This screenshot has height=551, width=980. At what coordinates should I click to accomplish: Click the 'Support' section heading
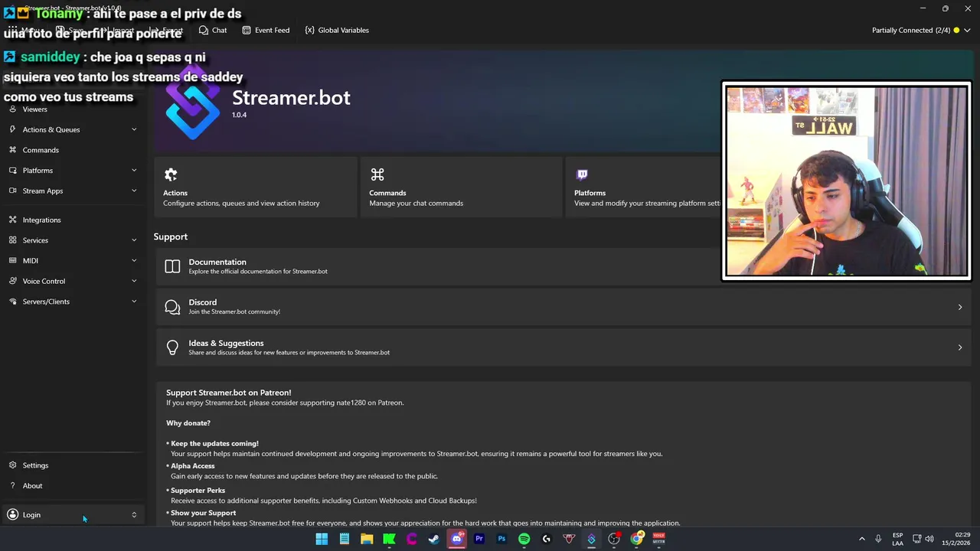tap(171, 236)
